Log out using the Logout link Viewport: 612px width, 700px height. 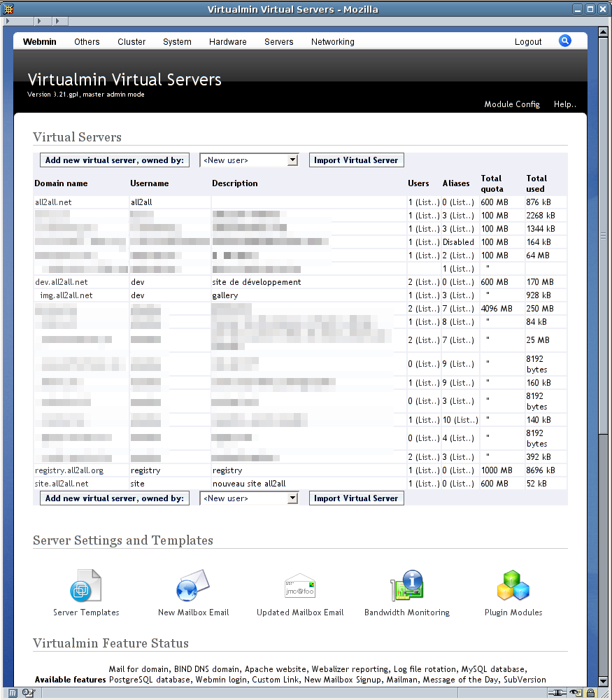pyautogui.click(x=528, y=42)
